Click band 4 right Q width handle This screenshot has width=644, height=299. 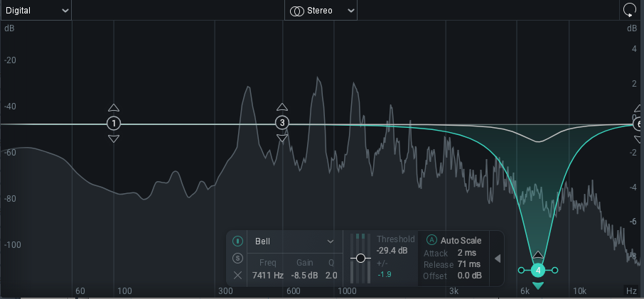pos(555,271)
